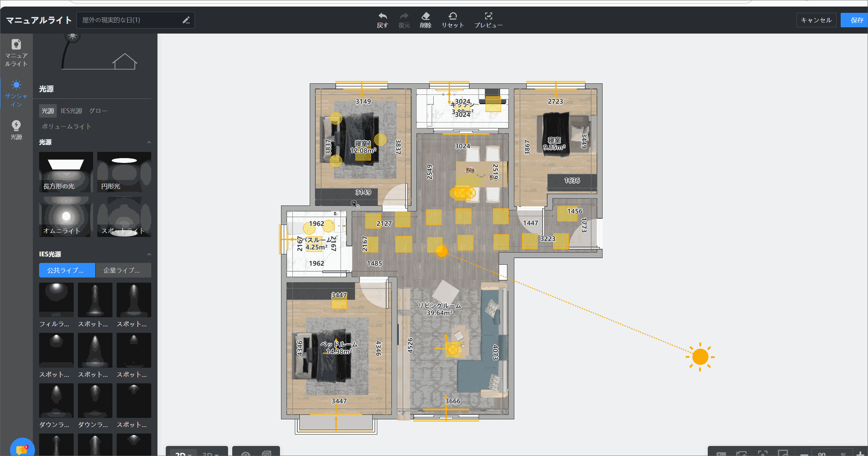Click the 3666 dimension label

click(x=453, y=401)
